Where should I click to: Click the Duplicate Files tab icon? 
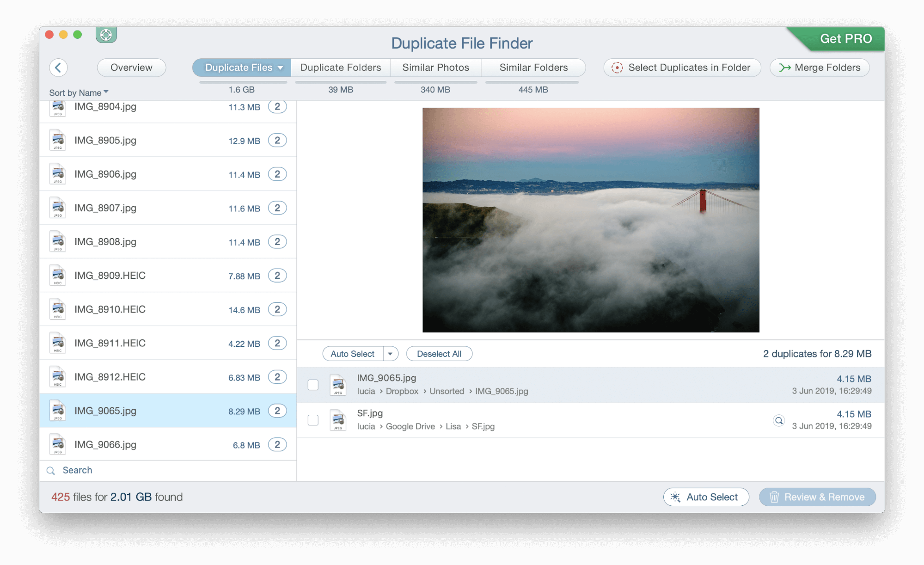pyautogui.click(x=239, y=67)
